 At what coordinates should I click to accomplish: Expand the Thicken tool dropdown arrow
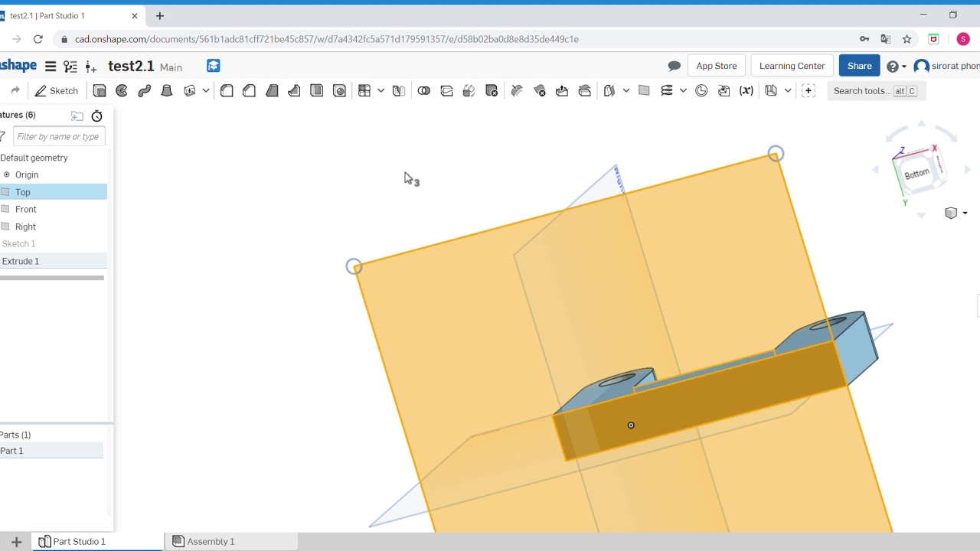tap(206, 91)
